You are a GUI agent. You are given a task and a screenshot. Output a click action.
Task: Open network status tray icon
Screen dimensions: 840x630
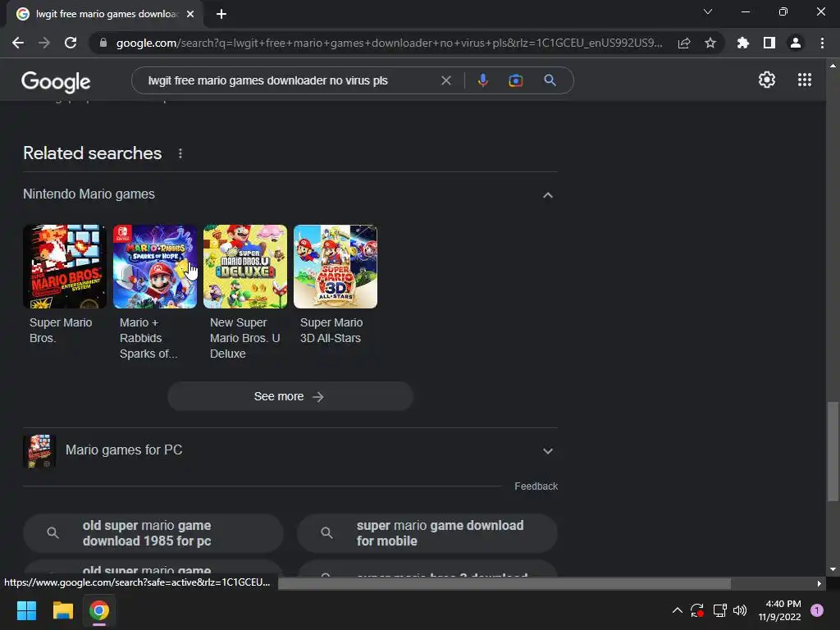719,610
